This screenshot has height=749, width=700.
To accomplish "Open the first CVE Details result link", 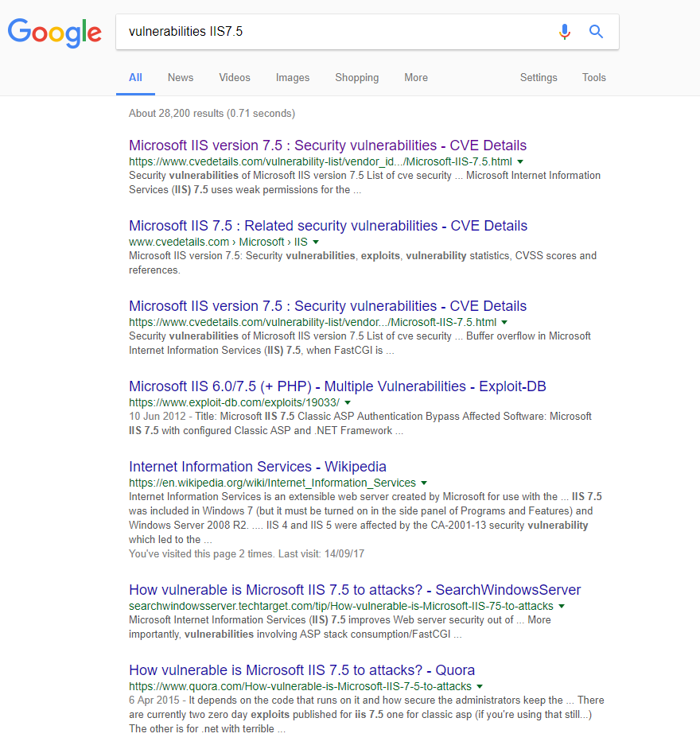I will (328, 145).
